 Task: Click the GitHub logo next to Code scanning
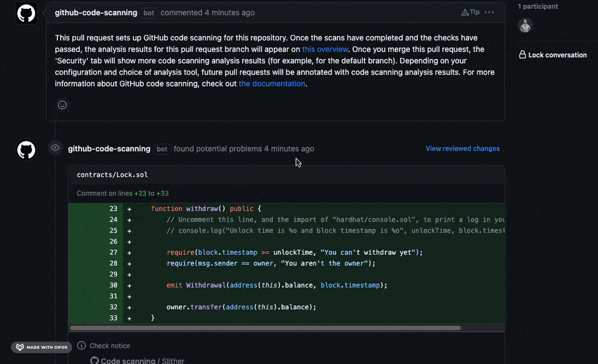point(94,361)
